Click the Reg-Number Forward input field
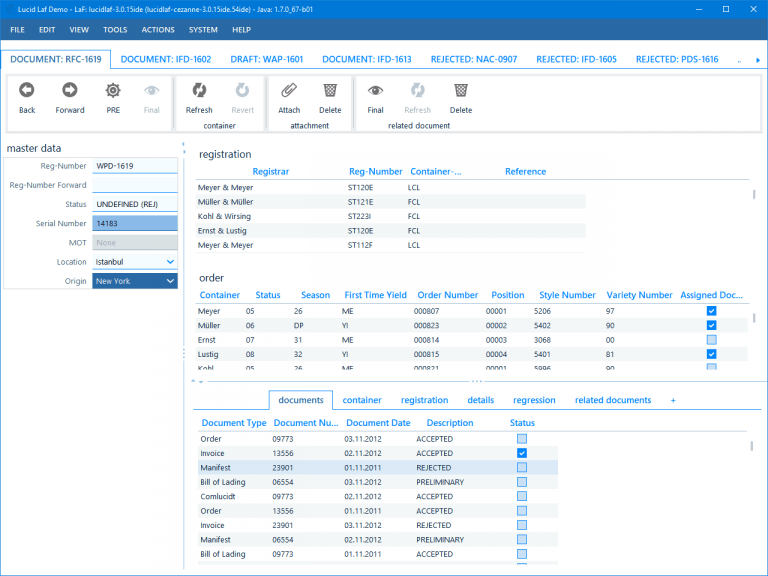768x576 pixels. pos(135,185)
